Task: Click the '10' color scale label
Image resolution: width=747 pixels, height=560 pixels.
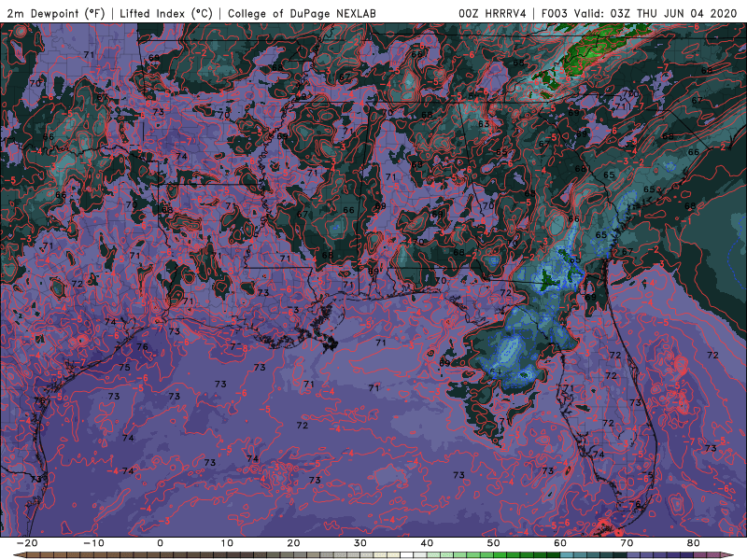Action: tap(227, 543)
